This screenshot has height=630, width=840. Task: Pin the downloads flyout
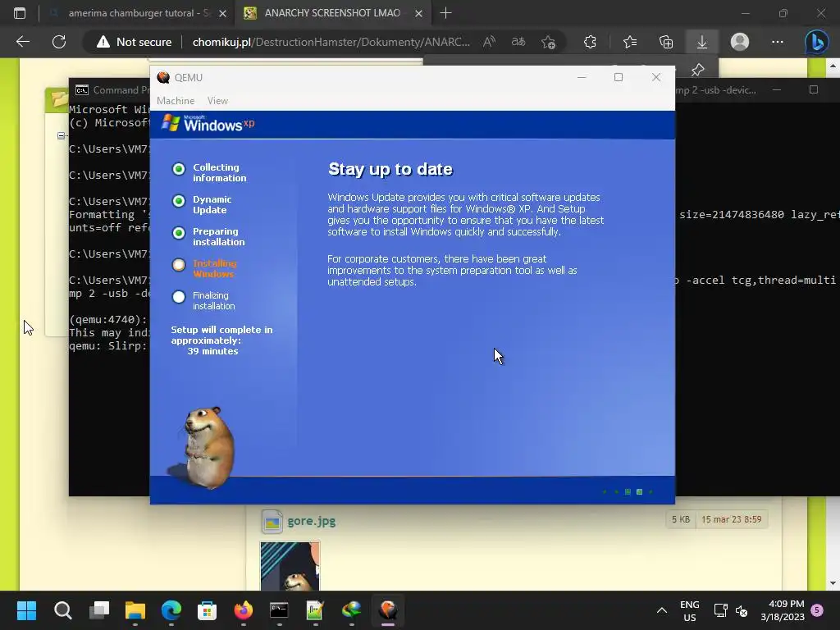pyautogui.click(x=697, y=70)
